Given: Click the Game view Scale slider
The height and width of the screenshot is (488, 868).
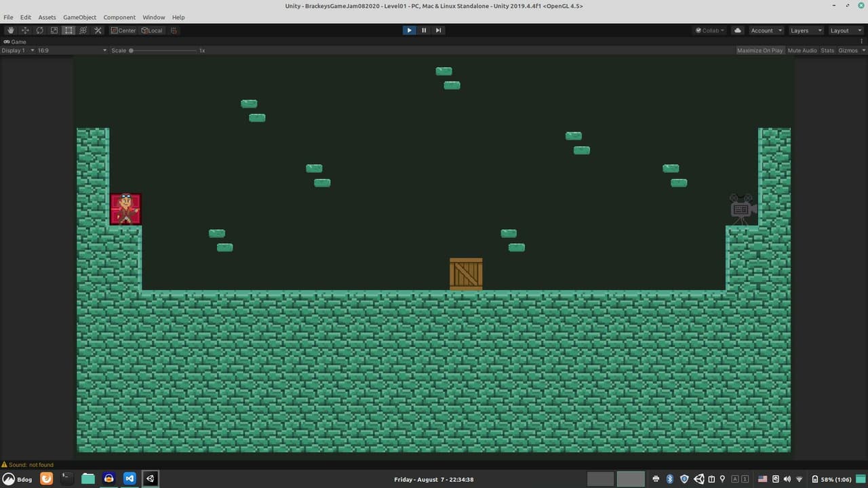Looking at the screenshot, I should point(163,50).
